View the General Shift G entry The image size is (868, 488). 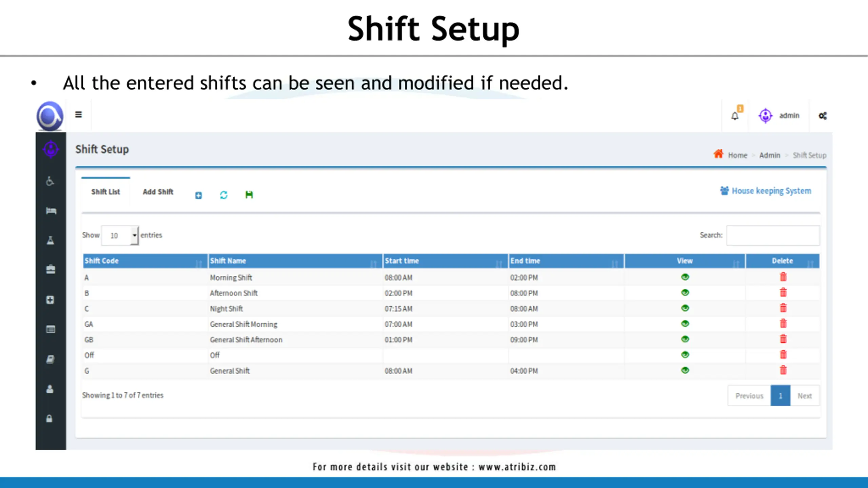coord(685,370)
